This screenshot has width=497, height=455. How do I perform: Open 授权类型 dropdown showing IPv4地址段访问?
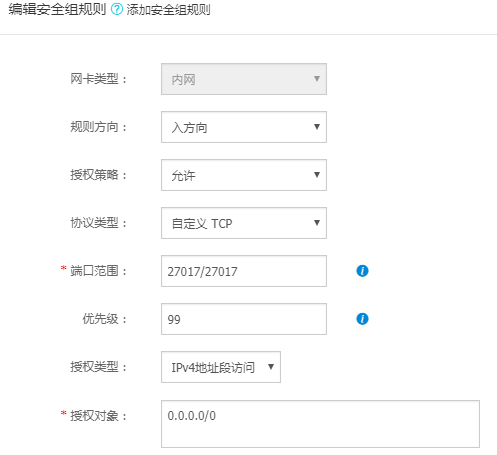coord(221,367)
